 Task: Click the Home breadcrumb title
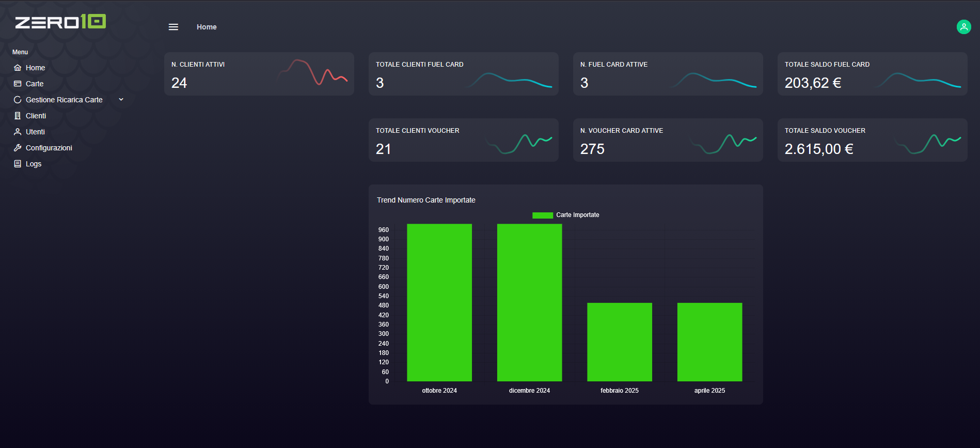pyautogui.click(x=207, y=27)
